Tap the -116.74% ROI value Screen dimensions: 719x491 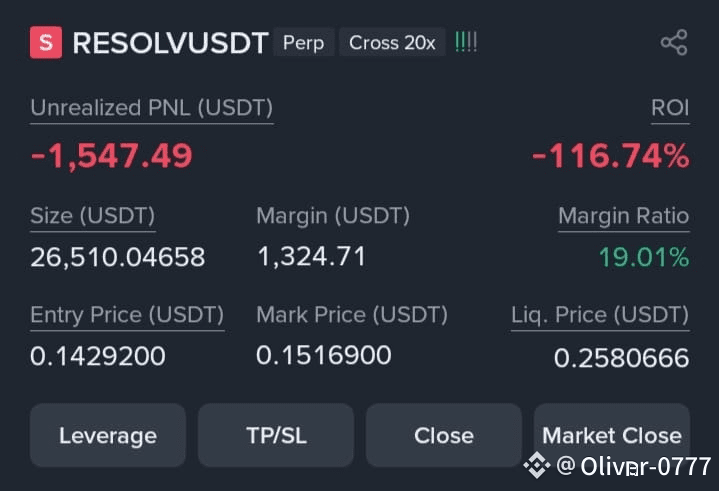pos(610,156)
